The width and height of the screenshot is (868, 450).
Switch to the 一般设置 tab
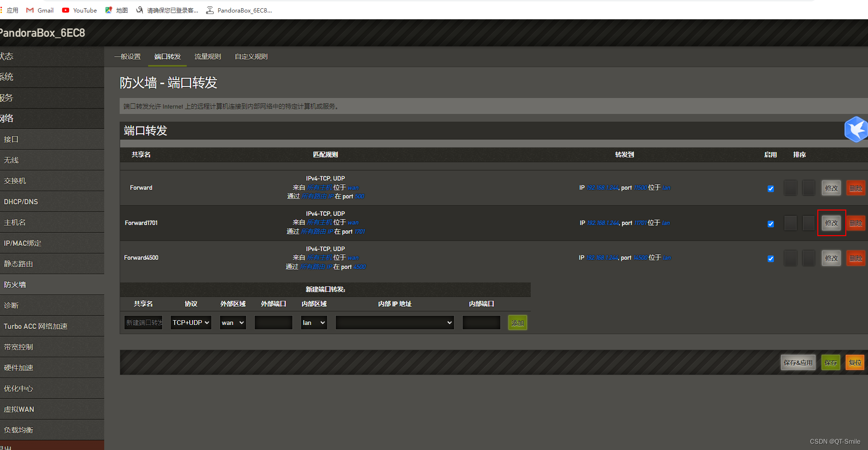[x=127, y=56]
